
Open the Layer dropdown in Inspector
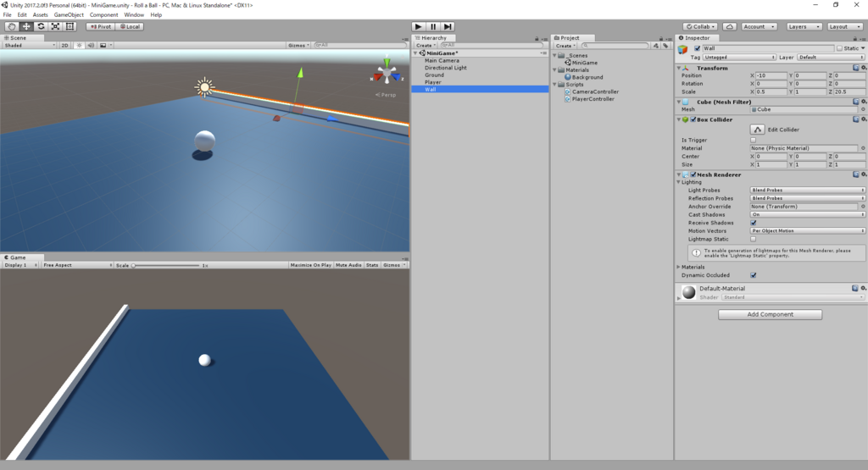831,57
